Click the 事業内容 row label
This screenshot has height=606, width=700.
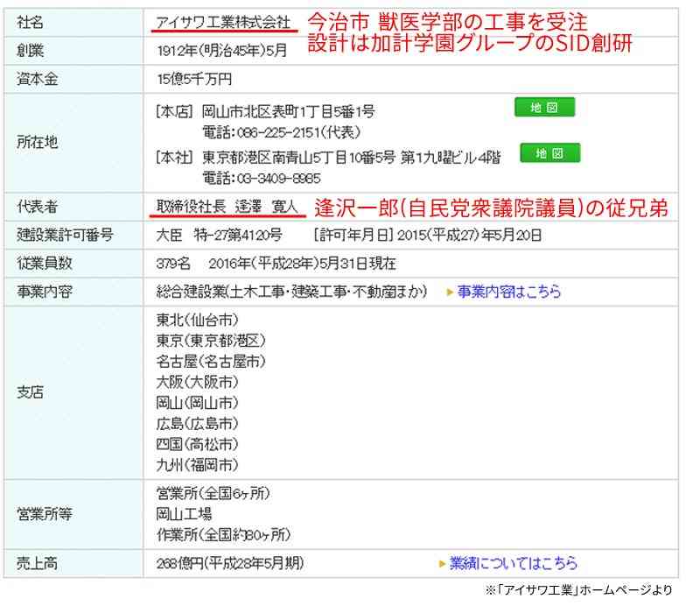click(x=45, y=292)
